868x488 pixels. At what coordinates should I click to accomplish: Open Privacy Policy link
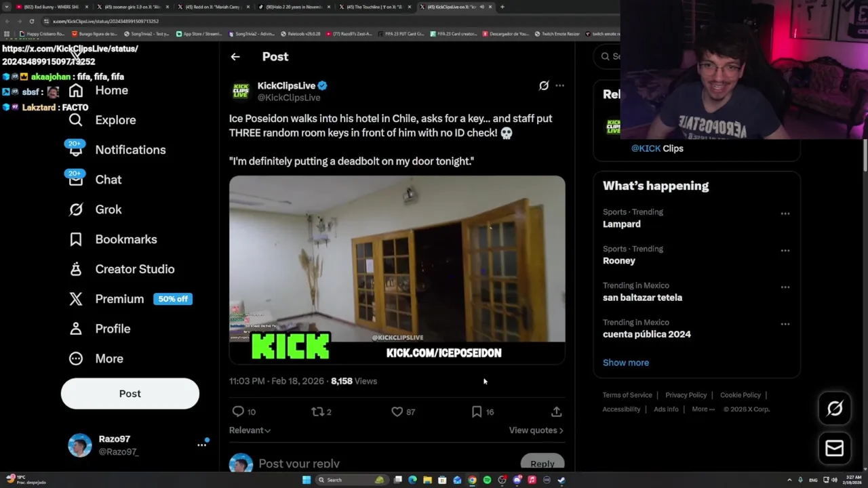click(x=686, y=395)
